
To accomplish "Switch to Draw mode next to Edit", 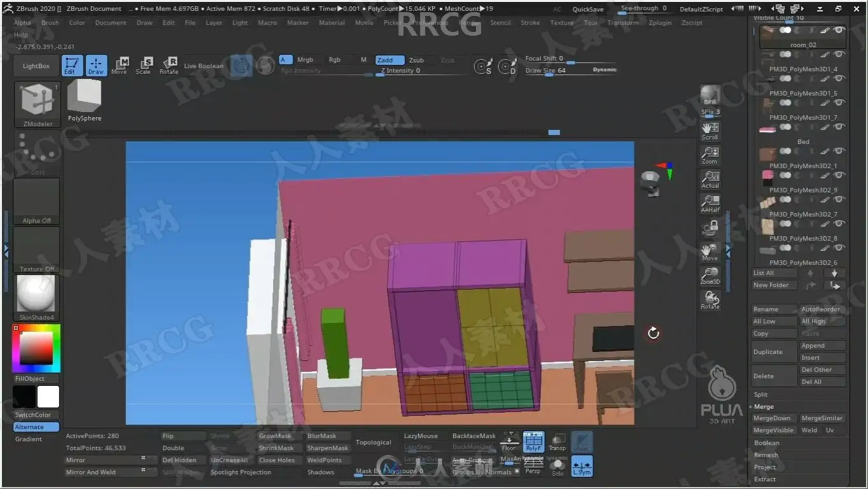I will [96, 66].
